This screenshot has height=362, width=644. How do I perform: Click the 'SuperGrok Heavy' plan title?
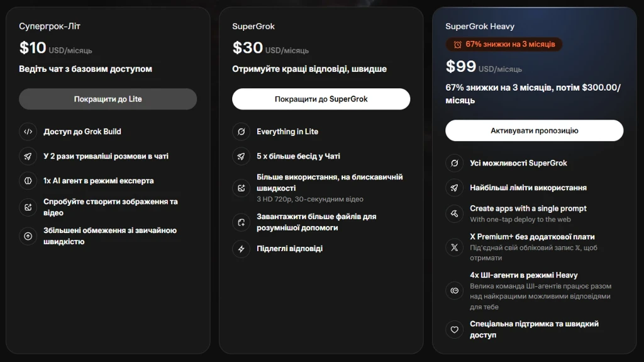(x=480, y=26)
